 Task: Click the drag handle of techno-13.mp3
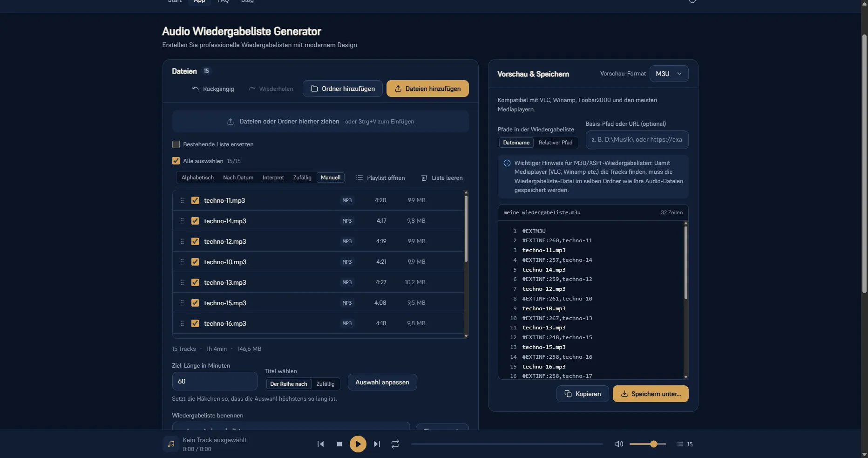182,282
